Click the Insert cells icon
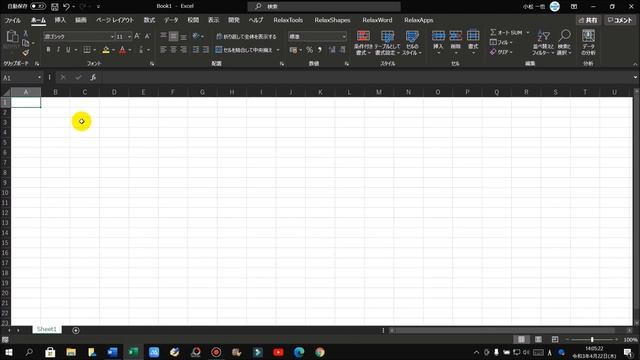 pos(438,36)
